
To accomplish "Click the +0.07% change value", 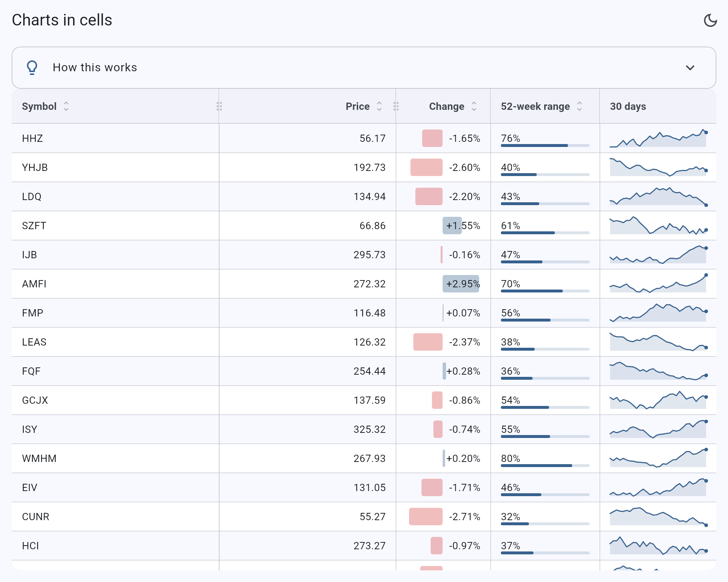I will [x=463, y=313].
